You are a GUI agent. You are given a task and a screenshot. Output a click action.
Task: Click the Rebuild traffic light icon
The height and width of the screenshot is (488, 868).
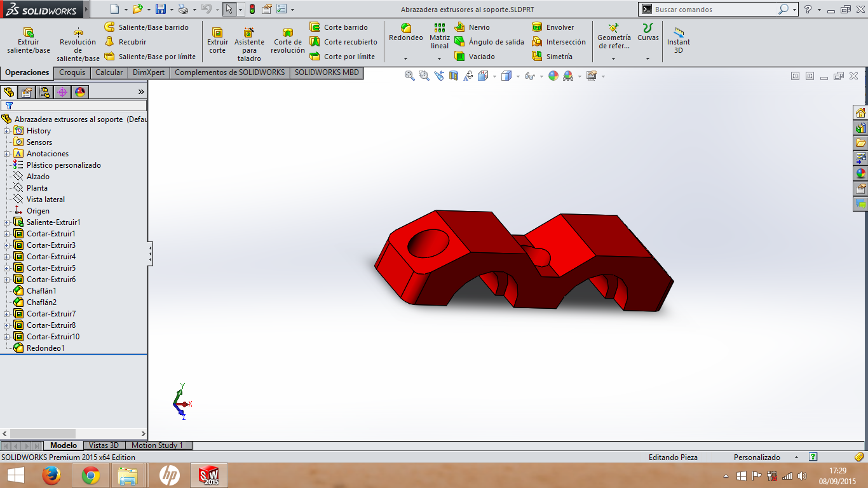(x=252, y=9)
